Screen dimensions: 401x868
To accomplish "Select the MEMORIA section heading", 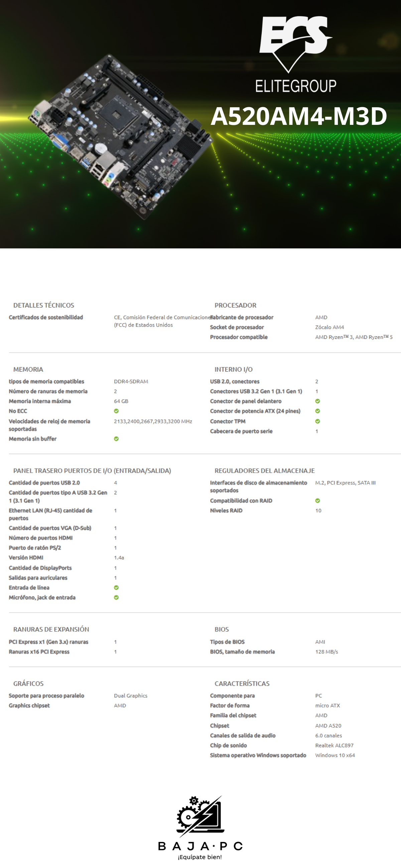I will pos(28,369).
